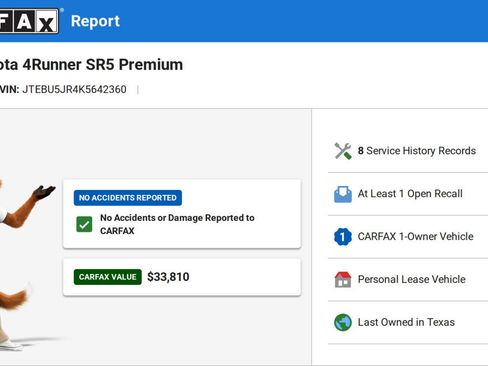The image size is (488, 366).
Task: Click the open recall envelope icon
Action: click(343, 194)
